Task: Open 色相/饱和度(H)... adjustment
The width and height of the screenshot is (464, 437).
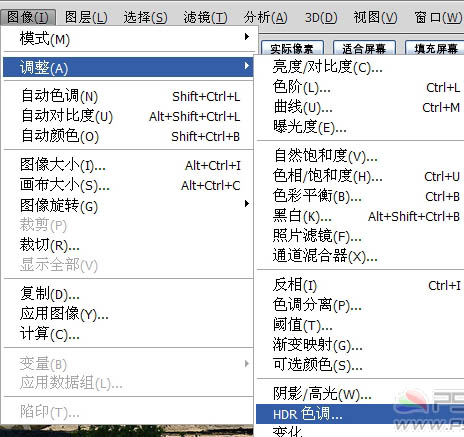Action: (360, 176)
